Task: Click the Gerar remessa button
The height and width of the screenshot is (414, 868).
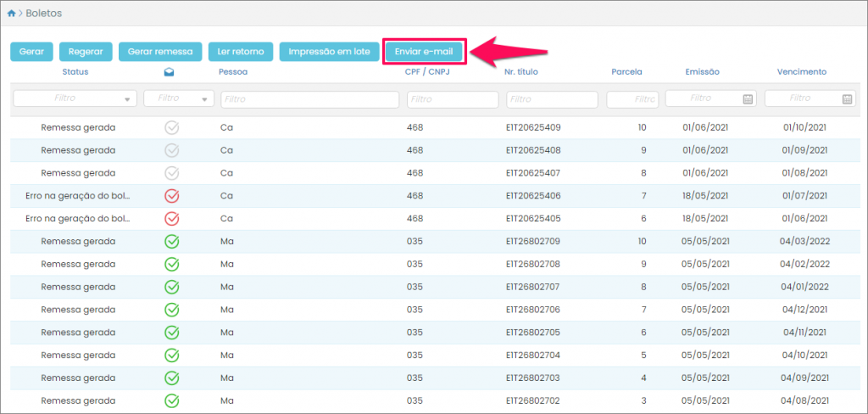Action: pos(160,52)
